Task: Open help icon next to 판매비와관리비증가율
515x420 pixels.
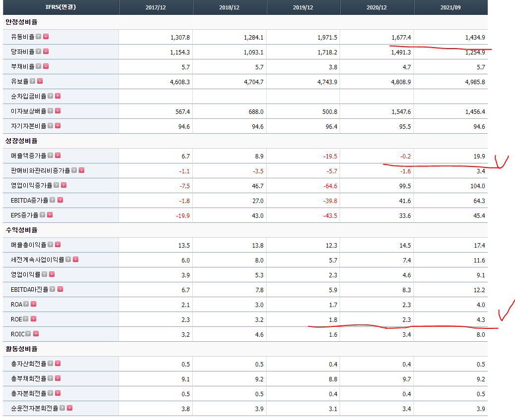Action: (74, 170)
